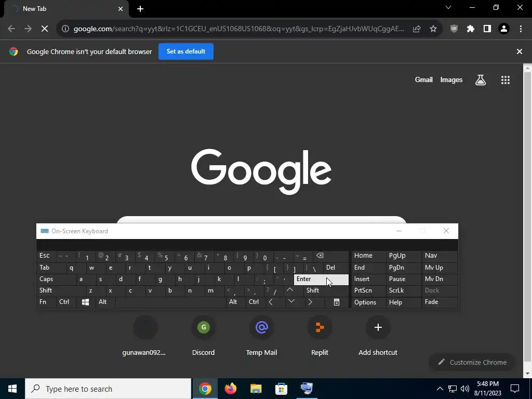Image resolution: width=532 pixels, height=399 pixels.
Task: Go forward to the next page
Action: tap(28, 29)
